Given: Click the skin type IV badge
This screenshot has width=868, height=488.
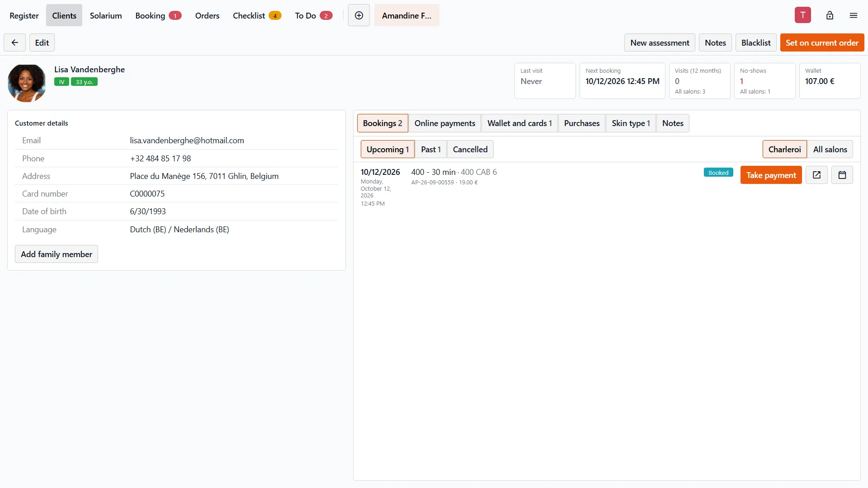Looking at the screenshot, I should 61,82.
